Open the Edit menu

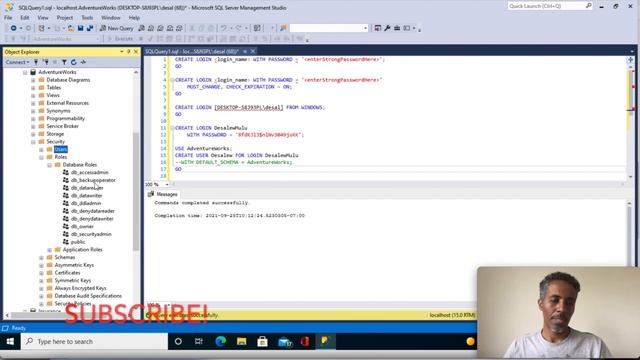25,18
